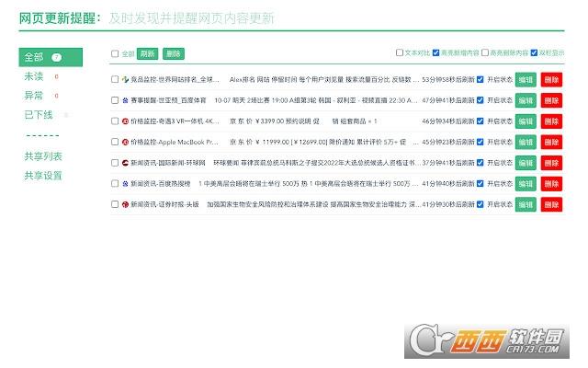588x368 pixels.
Task: Enable the 文本对比 checkbox
Action: 400,52
